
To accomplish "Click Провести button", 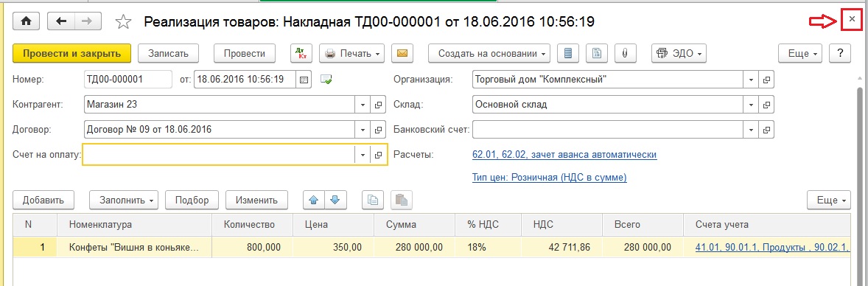I will pos(244,54).
